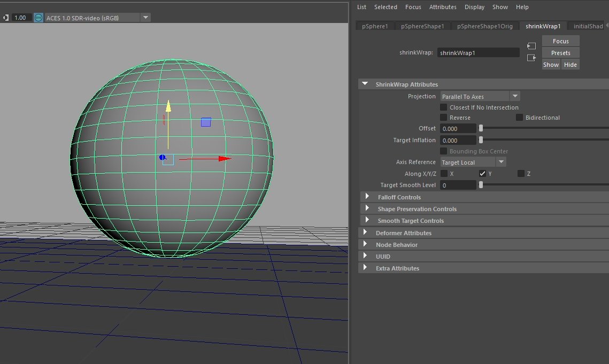The image size is (609, 364).
Task: Click the red X-axis move arrow
Action: 224,159
